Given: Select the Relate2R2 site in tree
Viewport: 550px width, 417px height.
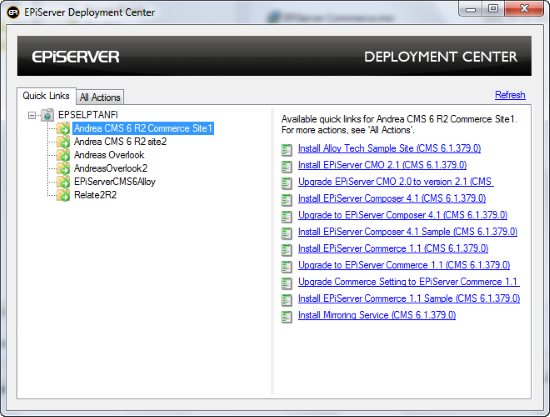Looking at the screenshot, I should pyautogui.click(x=95, y=195).
